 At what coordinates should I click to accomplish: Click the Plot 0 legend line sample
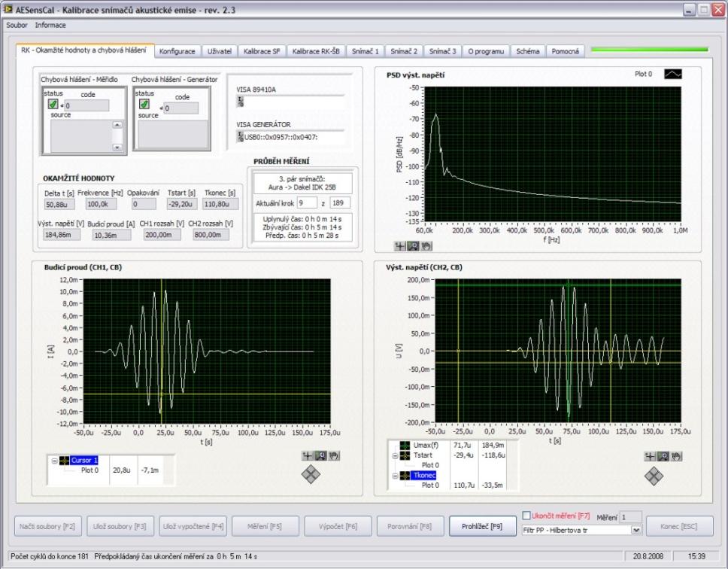coord(673,74)
